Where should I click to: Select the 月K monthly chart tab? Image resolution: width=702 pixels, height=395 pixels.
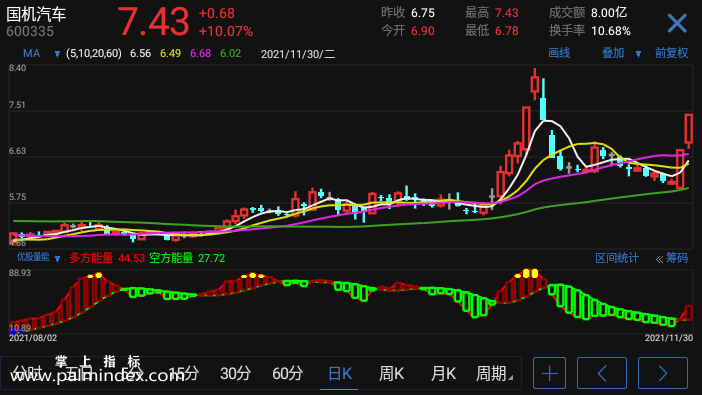click(x=443, y=373)
